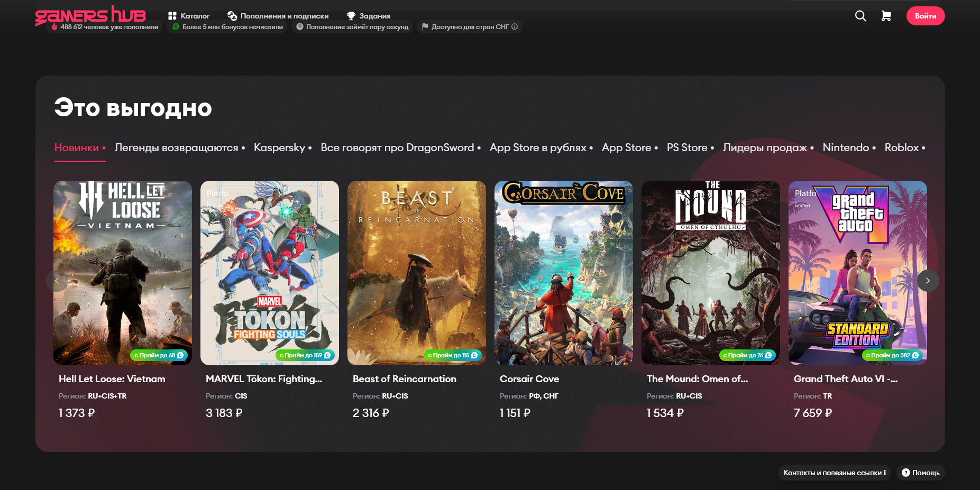Screen dimensions: 980x490
Task: Click the 'Доступно для стран СНГ' badge
Action: pos(470,26)
